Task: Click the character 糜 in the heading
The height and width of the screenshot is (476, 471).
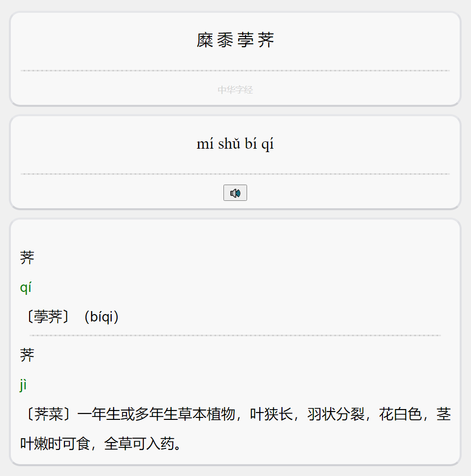Action: point(205,40)
